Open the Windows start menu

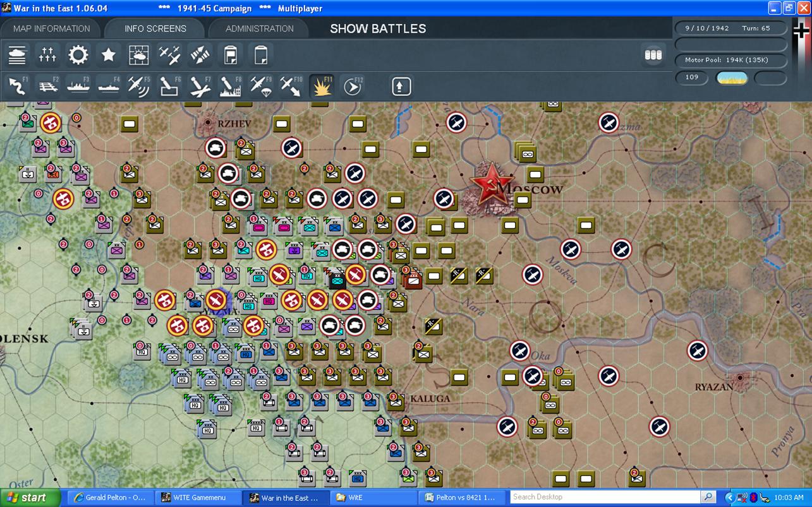(30, 498)
